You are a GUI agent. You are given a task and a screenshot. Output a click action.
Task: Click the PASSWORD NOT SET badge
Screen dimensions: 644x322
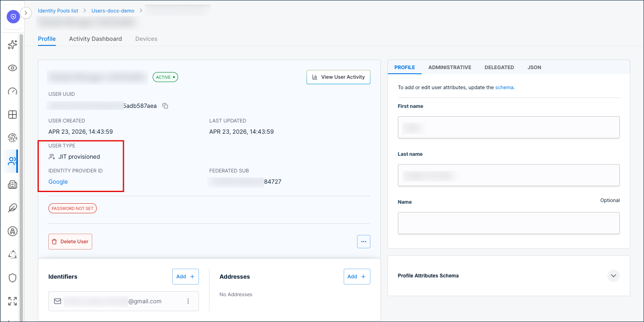(73, 208)
